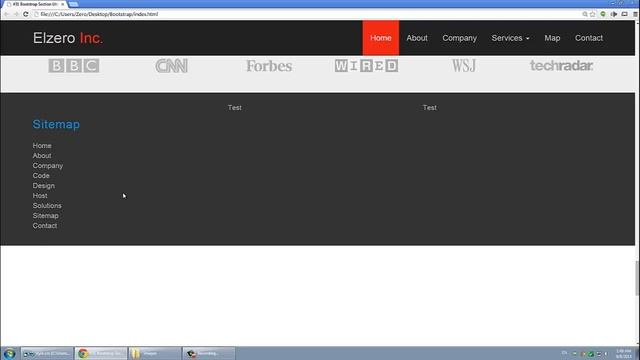Select the Bootstrap Section browser tab
640x360 pixels.
pos(35,4)
